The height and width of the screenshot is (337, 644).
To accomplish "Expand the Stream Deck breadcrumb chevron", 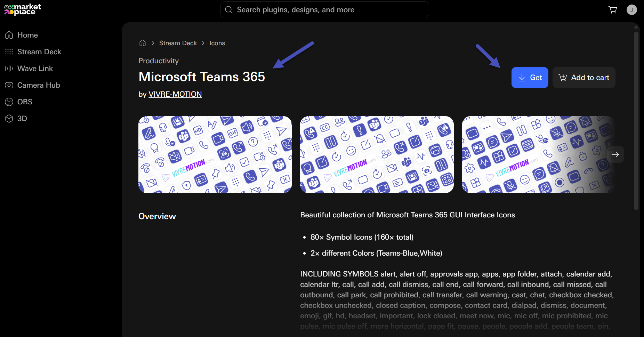I will pyautogui.click(x=203, y=43).
